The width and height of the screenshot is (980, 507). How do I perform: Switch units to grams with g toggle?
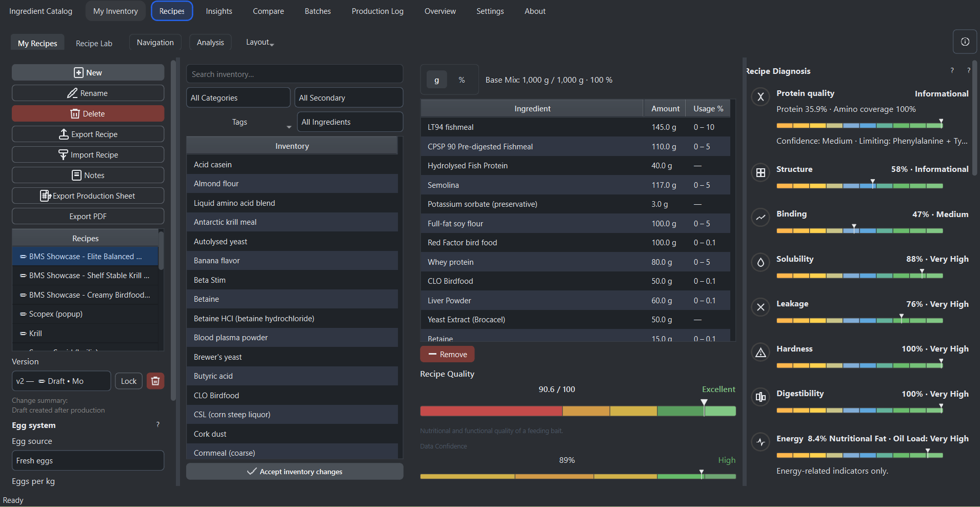pyautogui.click(x=436, y=80)
